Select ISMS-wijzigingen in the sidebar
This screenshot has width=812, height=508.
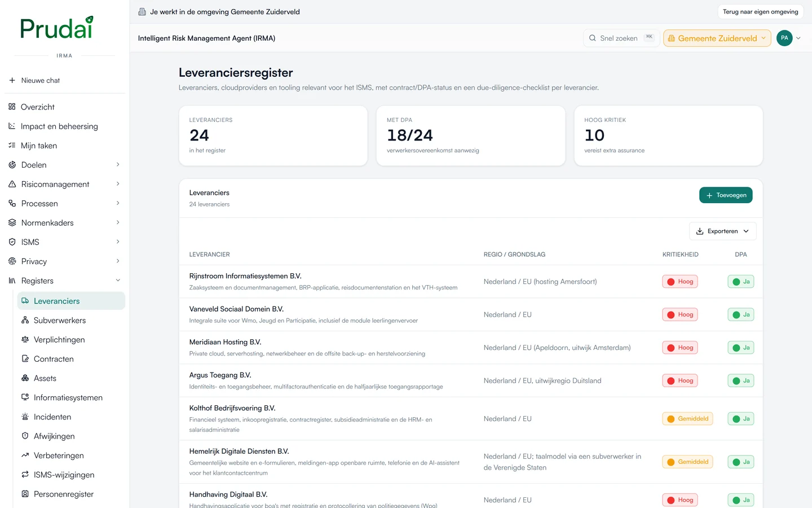pos(71,475)
